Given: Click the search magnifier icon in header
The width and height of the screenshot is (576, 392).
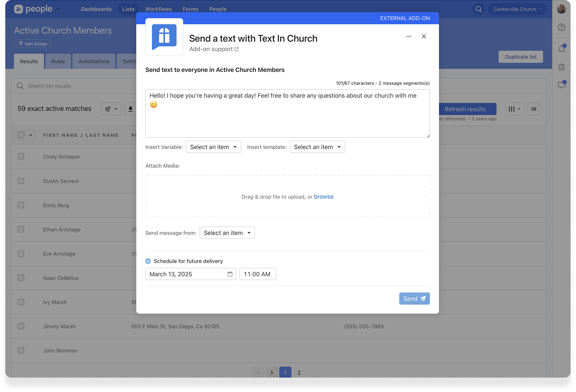Looking at the screenshot, I should [x=479, y=9].
